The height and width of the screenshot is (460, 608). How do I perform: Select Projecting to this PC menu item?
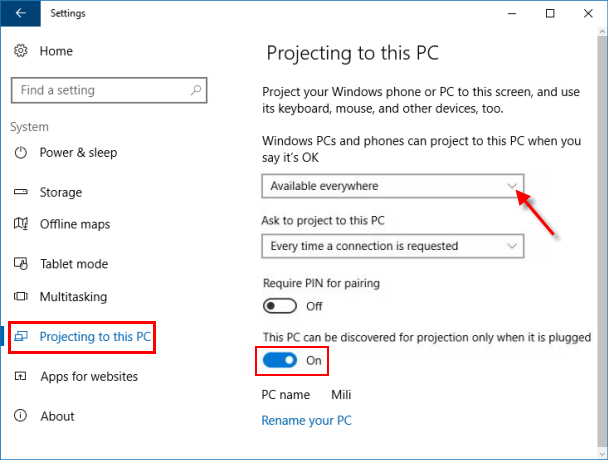click(95, 337)
